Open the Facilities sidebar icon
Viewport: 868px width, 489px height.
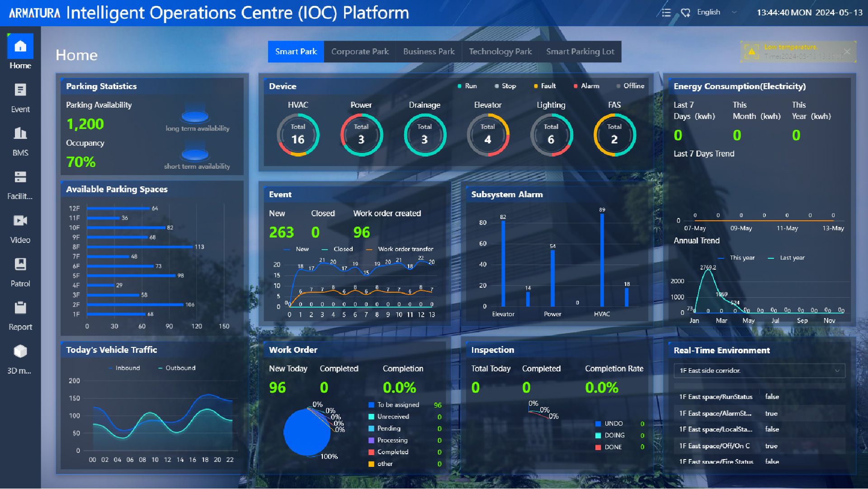20,177
